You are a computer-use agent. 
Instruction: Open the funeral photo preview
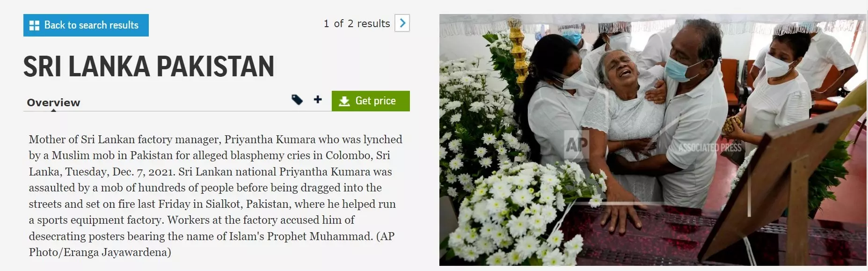(653, 140)
